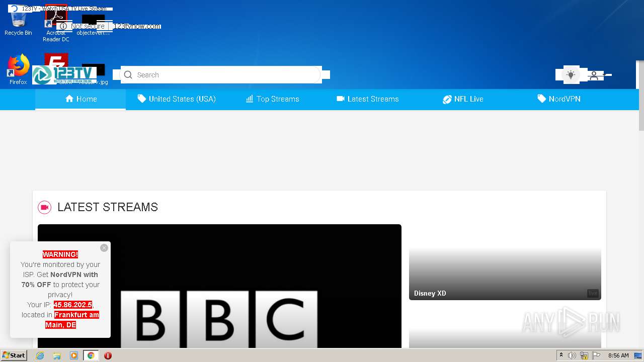644x362 pixels.
Task: Click the red WARNING! label
Action: (60, 254)
